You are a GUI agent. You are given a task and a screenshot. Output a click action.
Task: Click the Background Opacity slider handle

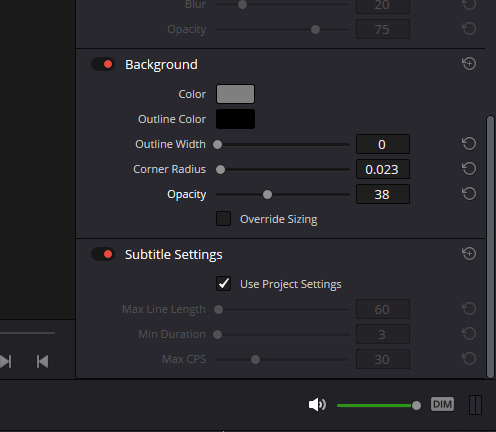pos(267,194)
